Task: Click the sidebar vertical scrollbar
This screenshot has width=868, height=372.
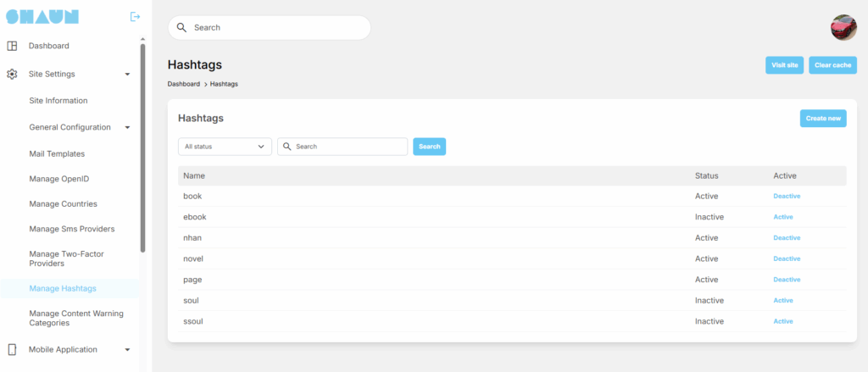Action: tap(142, 148)
